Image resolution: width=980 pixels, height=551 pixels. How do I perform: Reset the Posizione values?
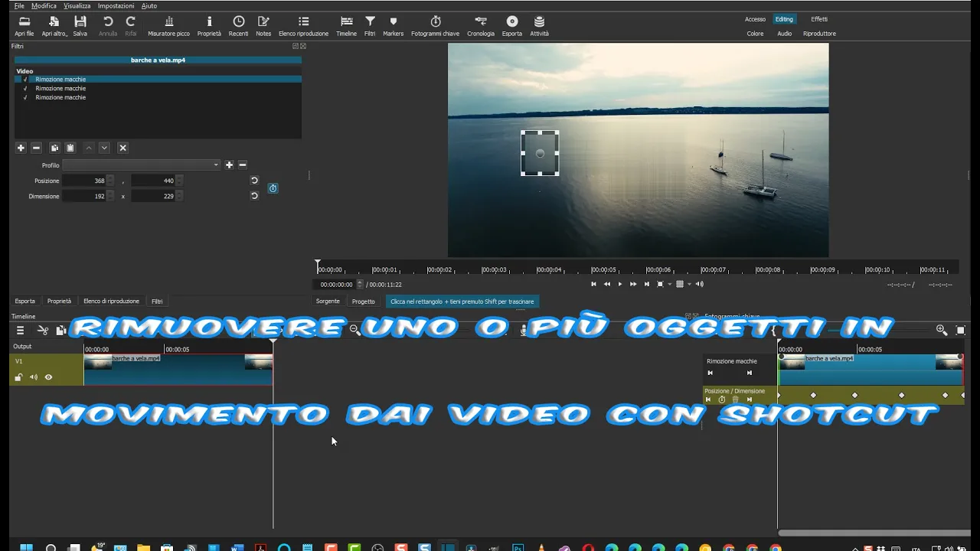[254, 181]
